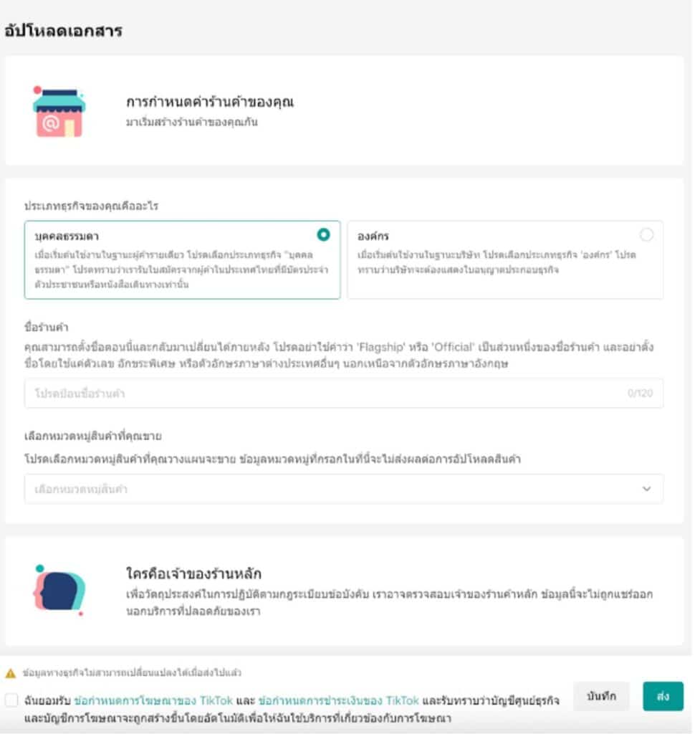This screenshot has height=734, width=700.
Task: Tick the TikTok terms agreement checkbox
Action: tap(11, 700)
